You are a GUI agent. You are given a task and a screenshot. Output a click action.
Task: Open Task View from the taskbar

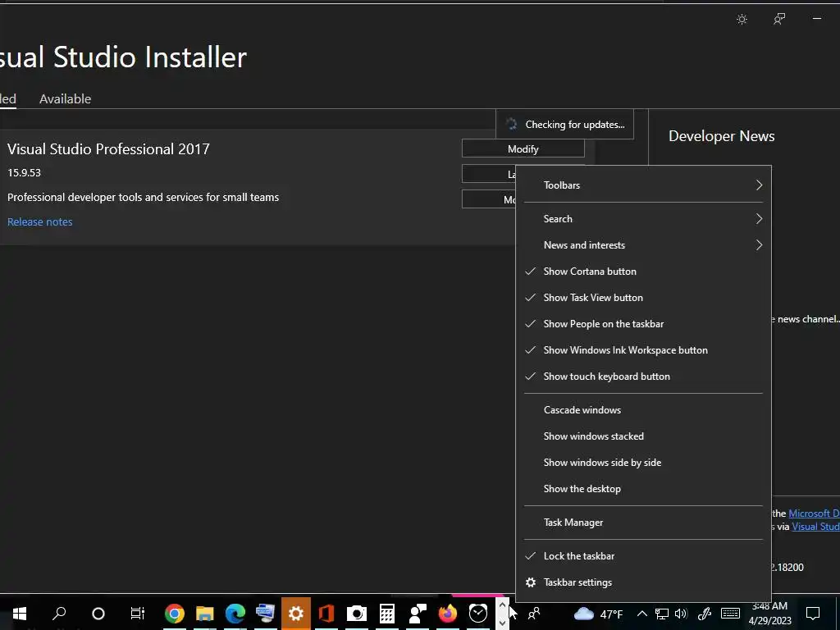(x=138, y=613)
